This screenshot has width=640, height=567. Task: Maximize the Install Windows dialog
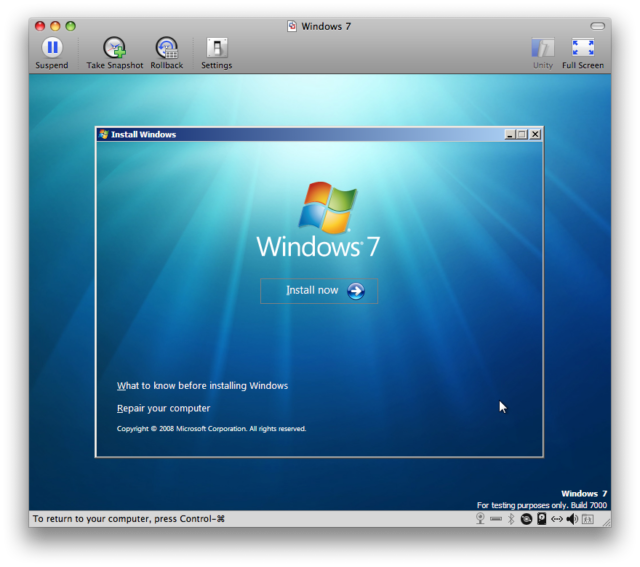pos(522,134)
